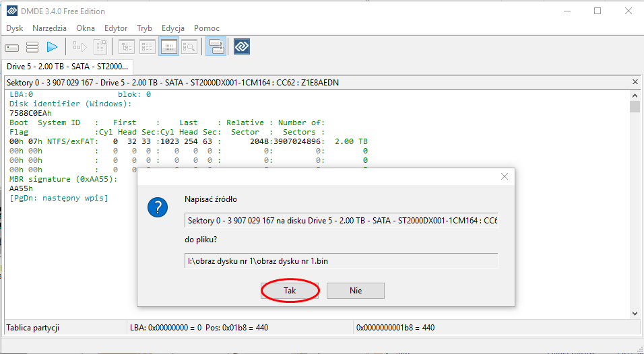
Task: Open the Edytor menu
Action: [116, 28]
